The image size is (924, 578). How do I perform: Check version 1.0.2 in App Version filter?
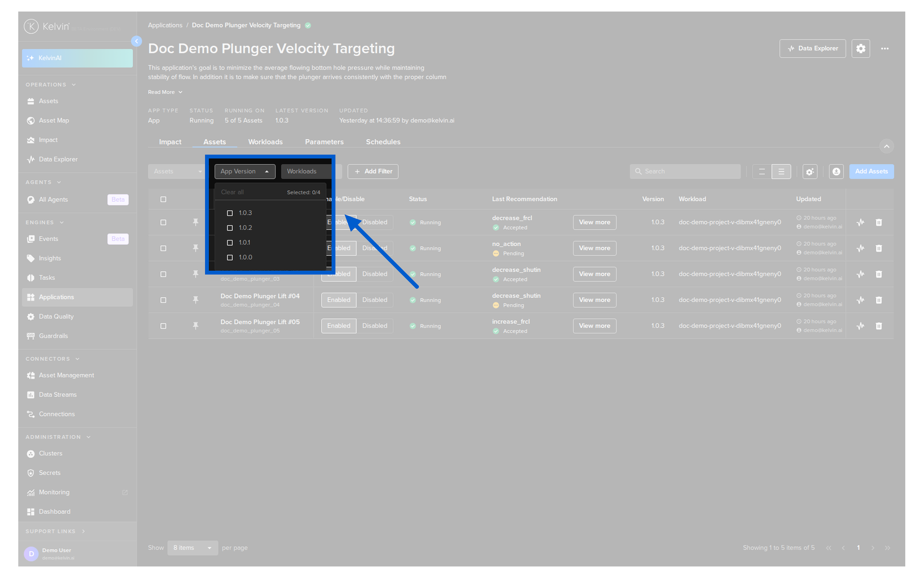point(230,228)
